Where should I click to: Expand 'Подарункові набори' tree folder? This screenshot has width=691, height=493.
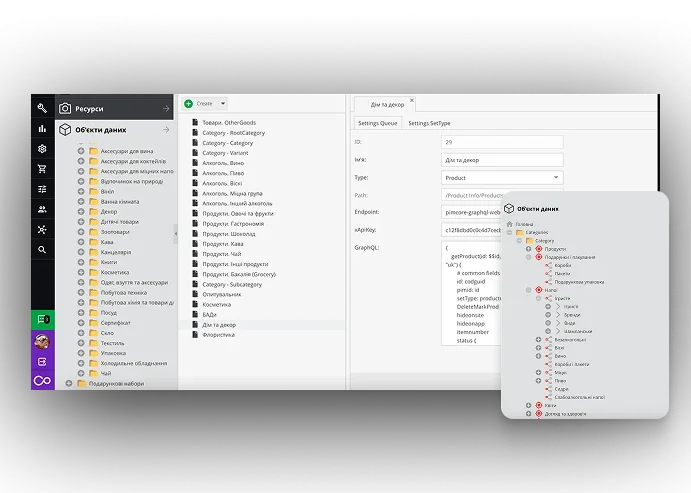tap(69, 383)
